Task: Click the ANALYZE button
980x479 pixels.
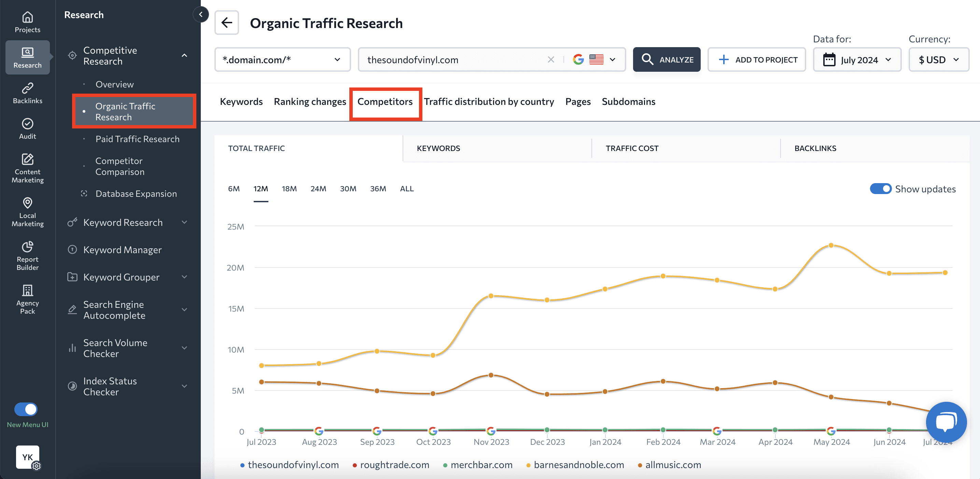Action: pos(667,59)
